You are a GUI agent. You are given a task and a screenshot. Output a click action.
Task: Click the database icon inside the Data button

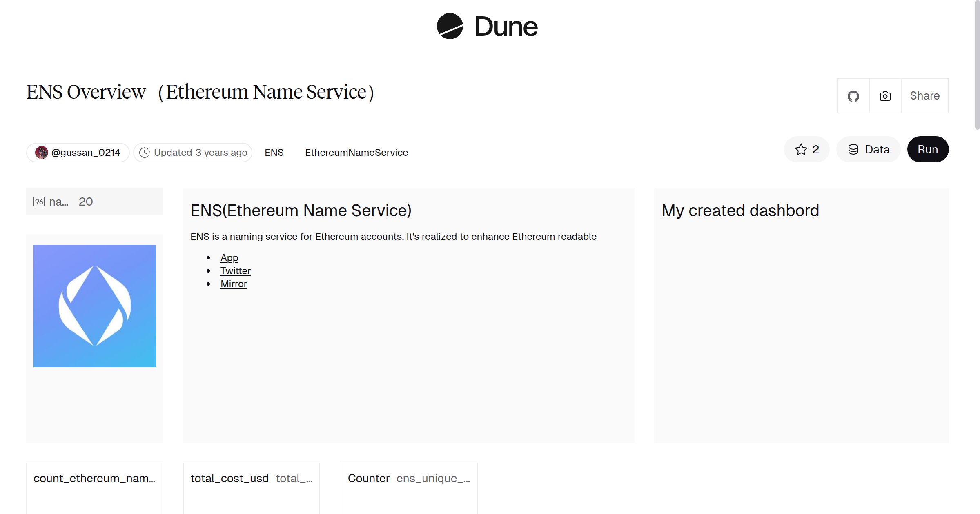(853, 149)
